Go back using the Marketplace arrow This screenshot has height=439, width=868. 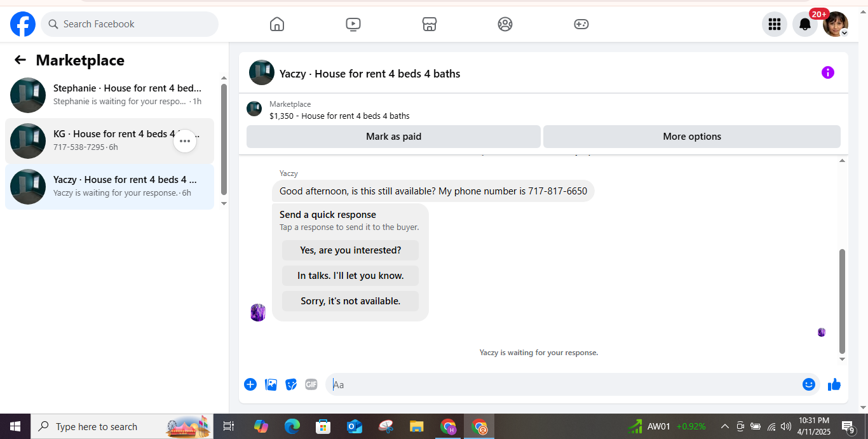[x=20, y=60]
